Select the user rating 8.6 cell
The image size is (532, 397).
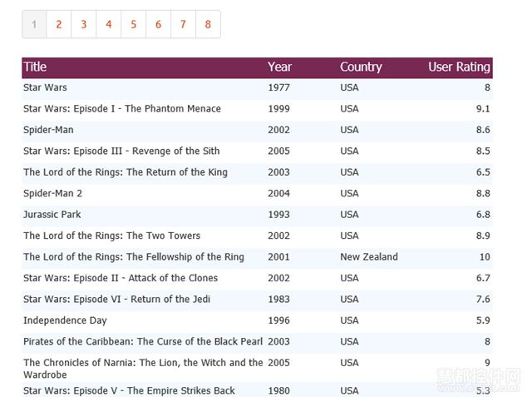(x=483, y=130)
